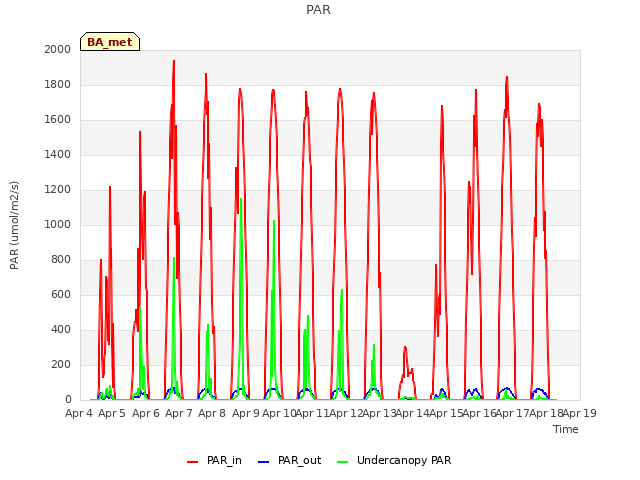This screenshot has height=480, width=640.
Task: Click the Apr 4 x-axis tick label
Action: coord(79,413)
